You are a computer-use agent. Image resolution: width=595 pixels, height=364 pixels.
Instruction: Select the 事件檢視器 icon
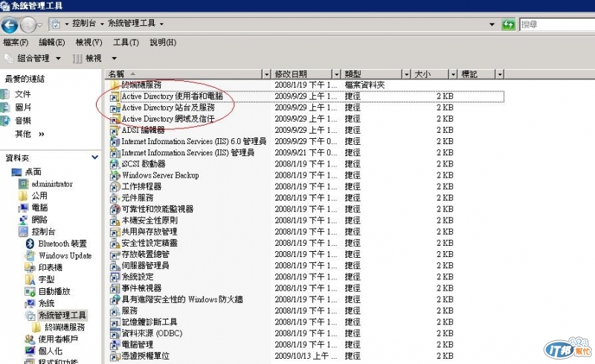(115, 288)
